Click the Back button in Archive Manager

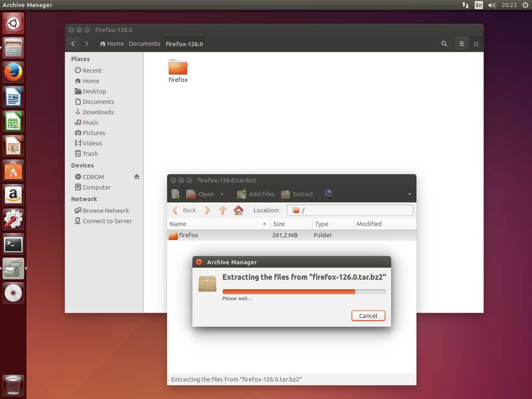[x=184, y=210]
